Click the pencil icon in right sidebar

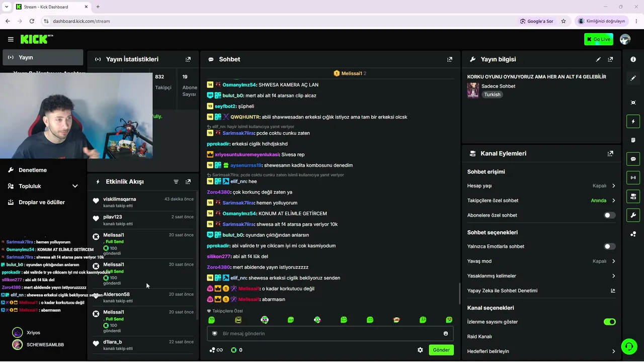pyautogui.click(x=633, y=78)
